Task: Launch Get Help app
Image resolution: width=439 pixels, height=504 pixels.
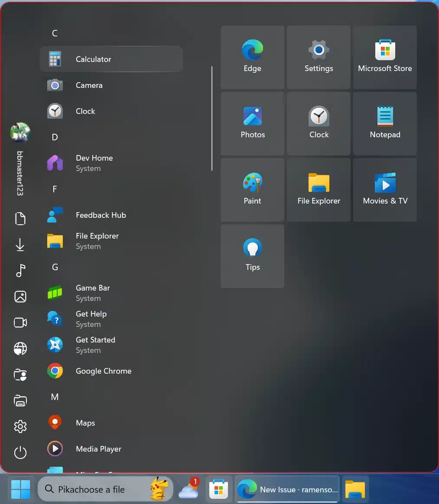Action: click(x=111, y=319)
